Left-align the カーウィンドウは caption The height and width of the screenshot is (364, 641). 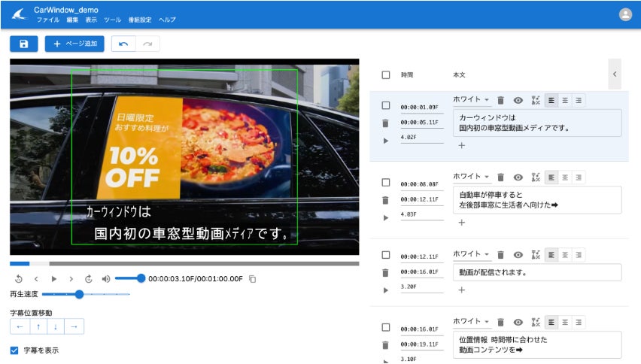click(x=551, y=101)
